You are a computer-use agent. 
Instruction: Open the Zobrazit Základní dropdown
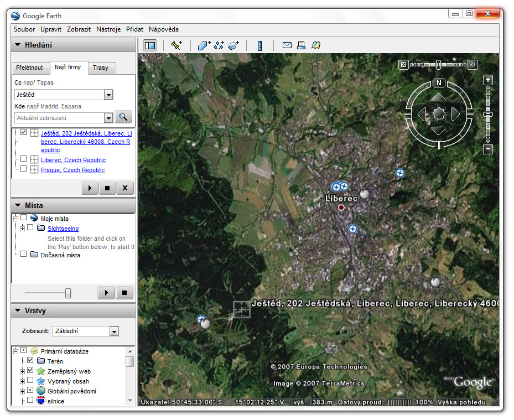tap(114, 331)
